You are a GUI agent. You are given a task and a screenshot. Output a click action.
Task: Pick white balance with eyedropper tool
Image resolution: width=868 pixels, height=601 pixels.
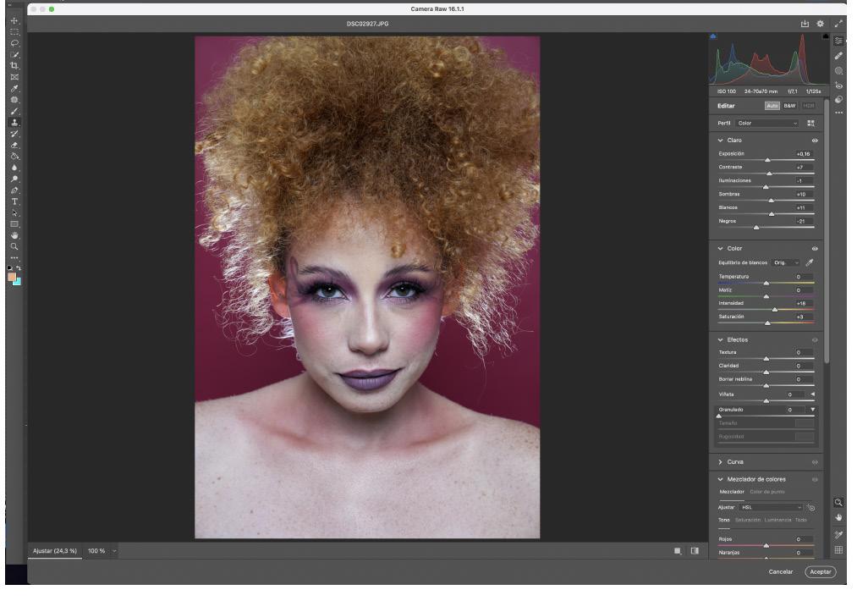pos(810,262)
